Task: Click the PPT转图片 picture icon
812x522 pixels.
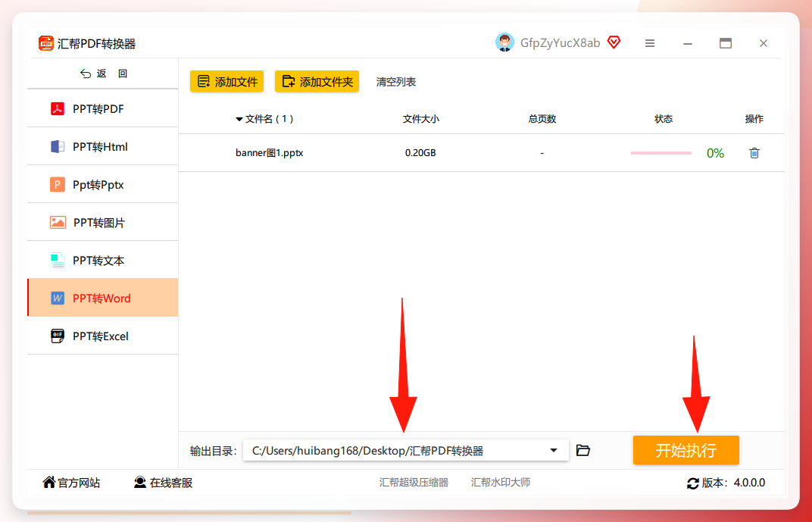Action: 58,223
